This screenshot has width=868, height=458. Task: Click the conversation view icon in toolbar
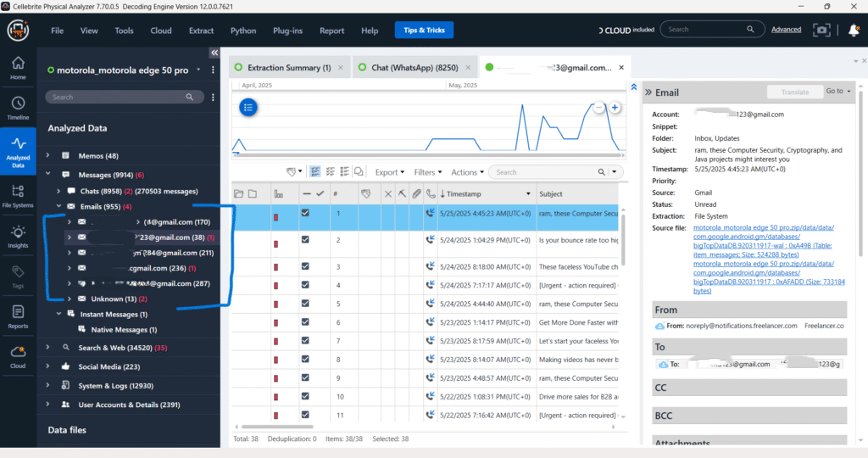click(x=359, y=172)
